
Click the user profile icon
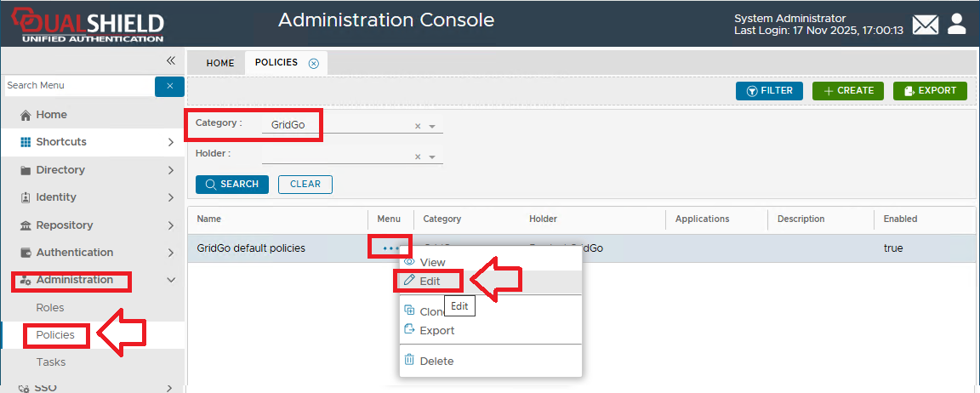(957, 24)
